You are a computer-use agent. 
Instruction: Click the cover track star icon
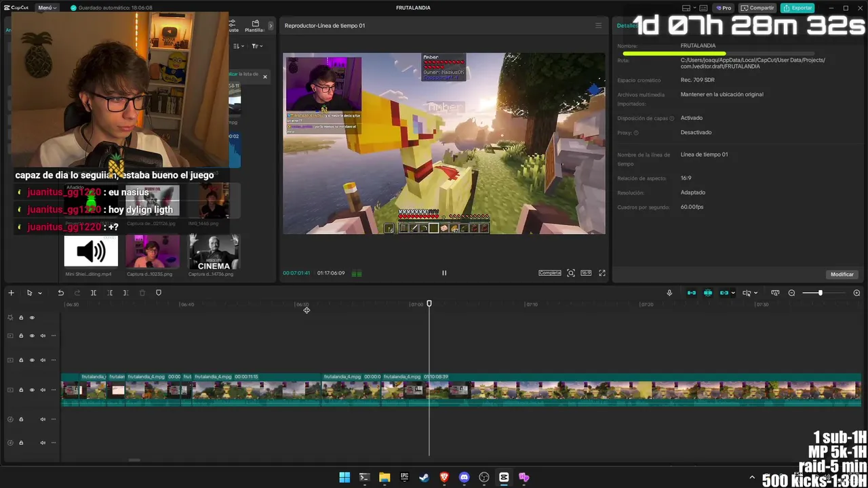pyautogui.click(x=10, y=317)
